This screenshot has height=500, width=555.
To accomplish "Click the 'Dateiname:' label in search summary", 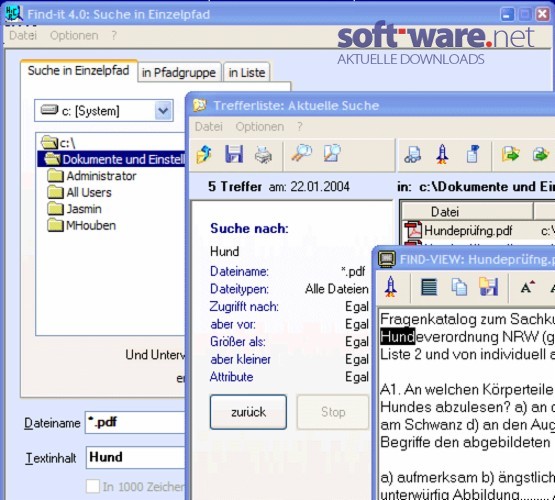I will [239, 271].
